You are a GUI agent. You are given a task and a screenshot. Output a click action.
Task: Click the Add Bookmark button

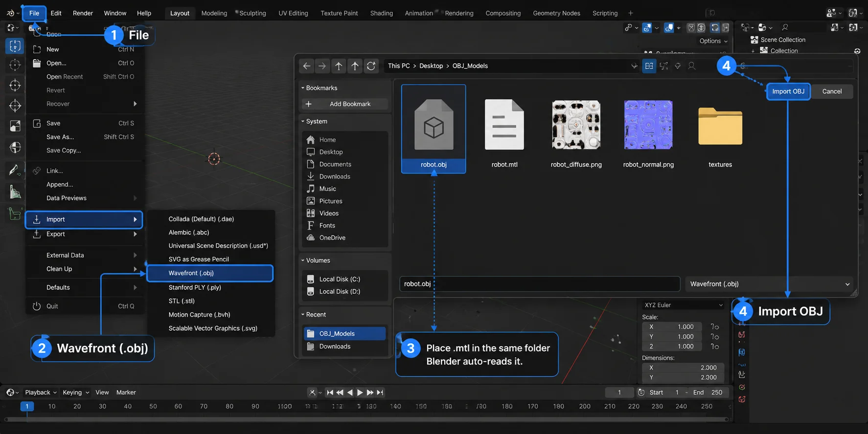pos(345,104)
